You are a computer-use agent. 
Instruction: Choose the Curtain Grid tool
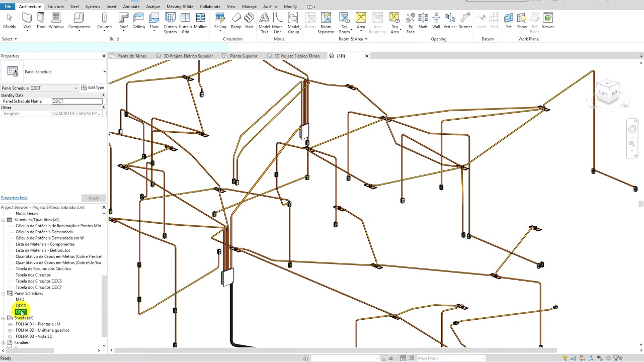click(x=185, y=24)
